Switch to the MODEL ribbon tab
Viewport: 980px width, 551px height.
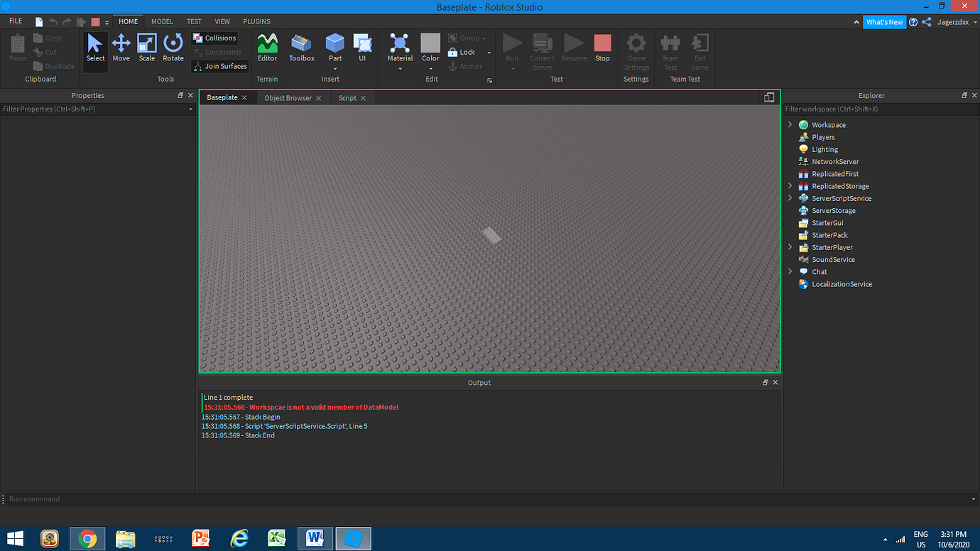click(162, 21)
